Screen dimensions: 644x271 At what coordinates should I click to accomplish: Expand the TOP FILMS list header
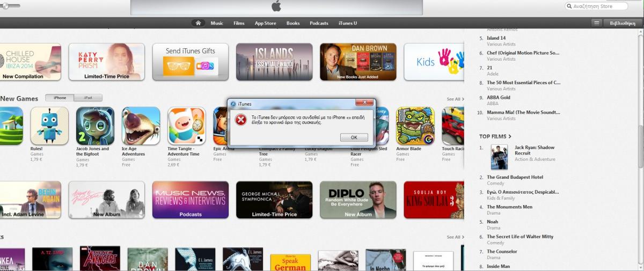[x=495, y=137]
